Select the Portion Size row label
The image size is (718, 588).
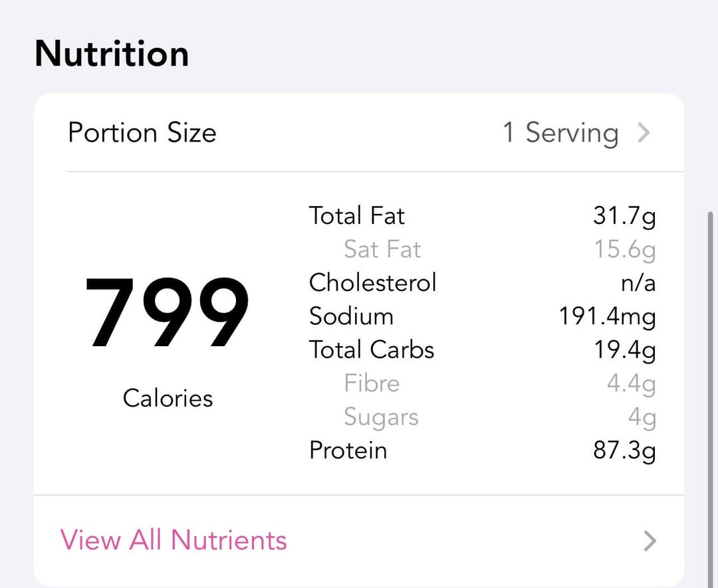tap(142, 133)
